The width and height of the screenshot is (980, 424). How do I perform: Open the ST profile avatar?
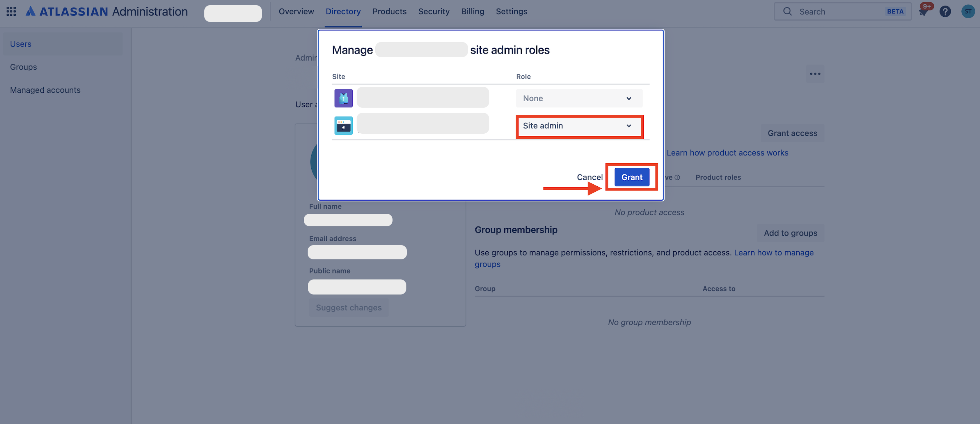click(968, 11)
